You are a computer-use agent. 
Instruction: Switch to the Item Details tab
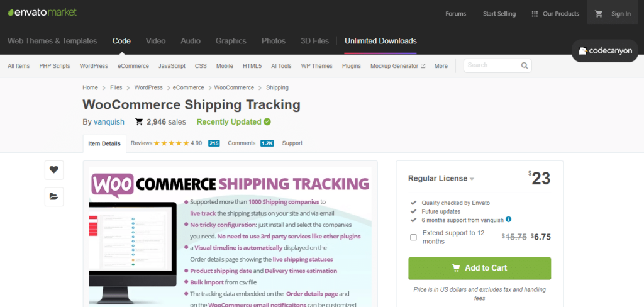pyautogui.click(x=104, y=143)
